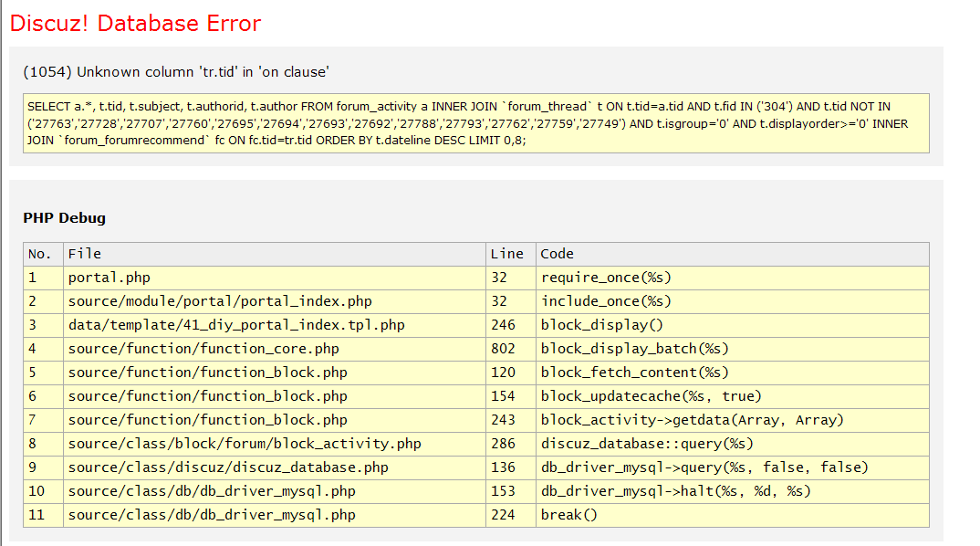The width and height of the screenshot is (980, 546).
Task: Click row number 10 in No. column
Action: 43,491
